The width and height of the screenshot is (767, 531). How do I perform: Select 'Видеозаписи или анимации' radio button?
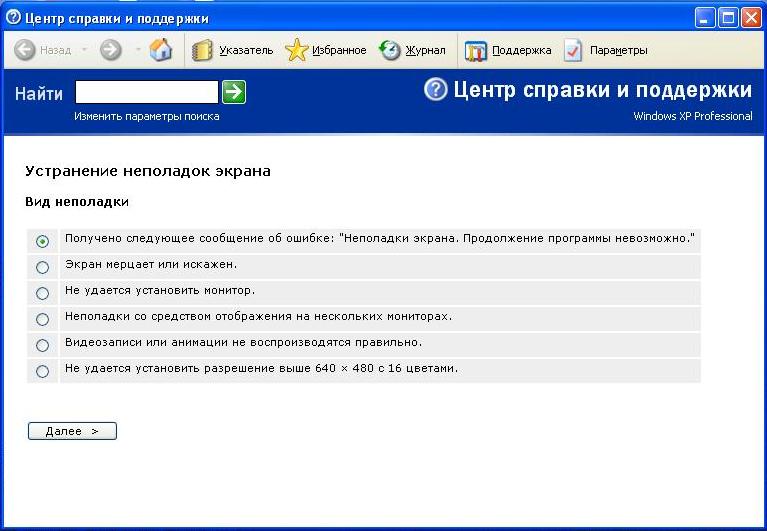(x=43, y=345)
